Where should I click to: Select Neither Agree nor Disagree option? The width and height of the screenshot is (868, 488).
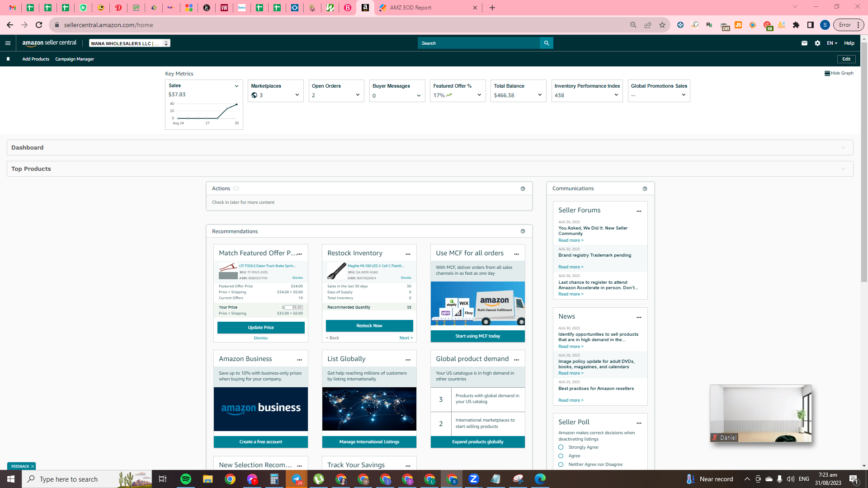pos(561,465)
